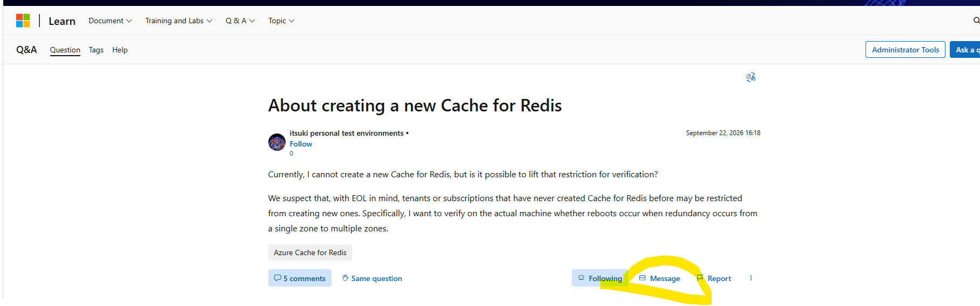Click the Report flag button

(714, 278)
